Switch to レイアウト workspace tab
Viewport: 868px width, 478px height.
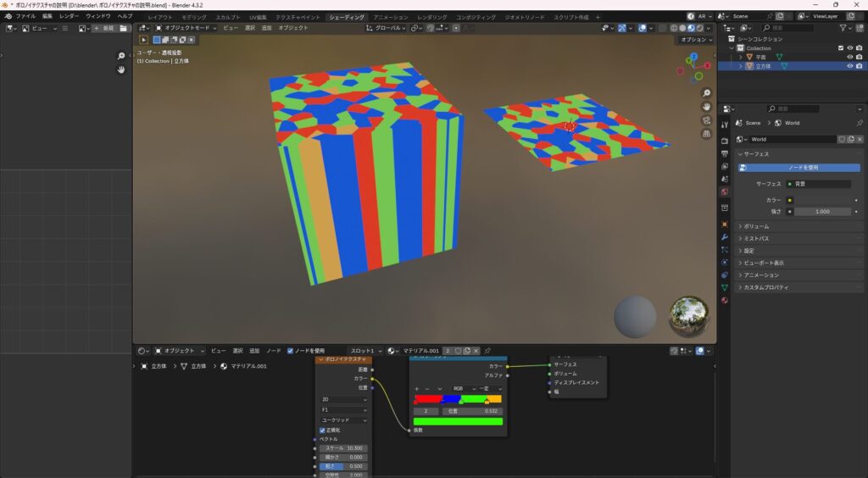click(x=160, y=17)
